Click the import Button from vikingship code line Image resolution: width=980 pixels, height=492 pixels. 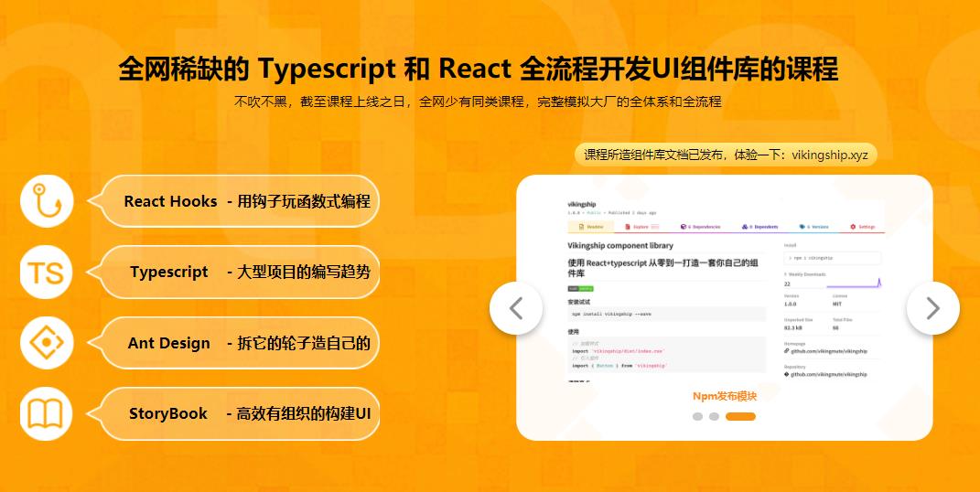click(x=619, y=365)
